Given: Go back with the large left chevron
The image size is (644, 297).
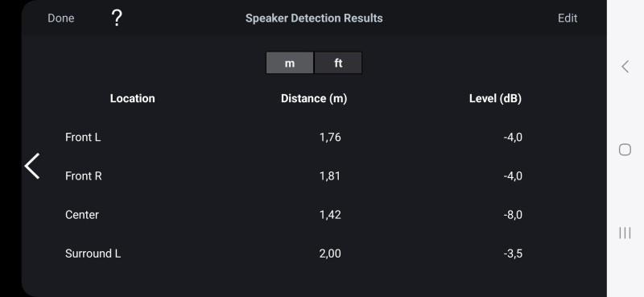Looking at the screenshot, I should point(32,166).
